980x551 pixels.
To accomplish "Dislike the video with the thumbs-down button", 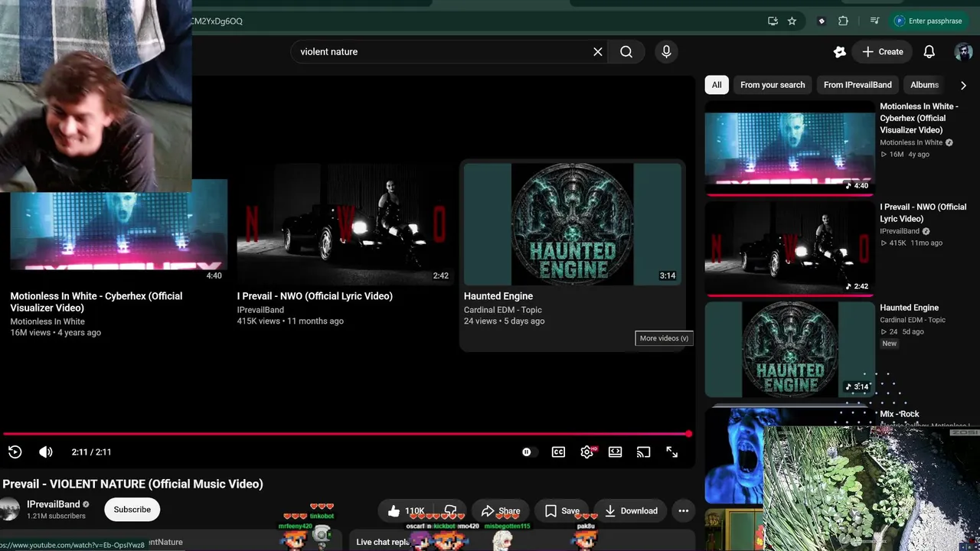I will coord(450,511).
